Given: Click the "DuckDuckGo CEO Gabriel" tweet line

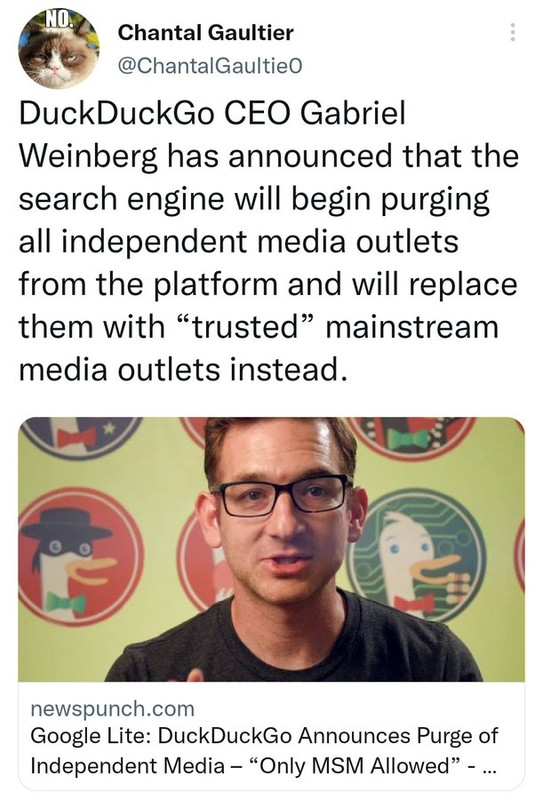Looking at the screenshot, I should point(212,113).
